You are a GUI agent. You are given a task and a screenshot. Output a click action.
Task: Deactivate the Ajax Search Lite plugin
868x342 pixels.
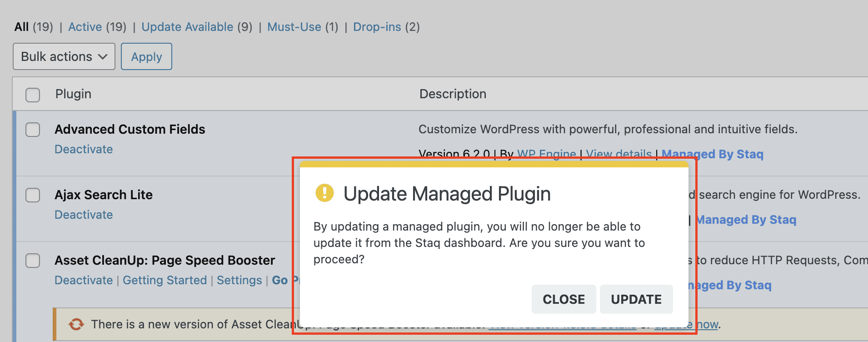coord(84,214)
